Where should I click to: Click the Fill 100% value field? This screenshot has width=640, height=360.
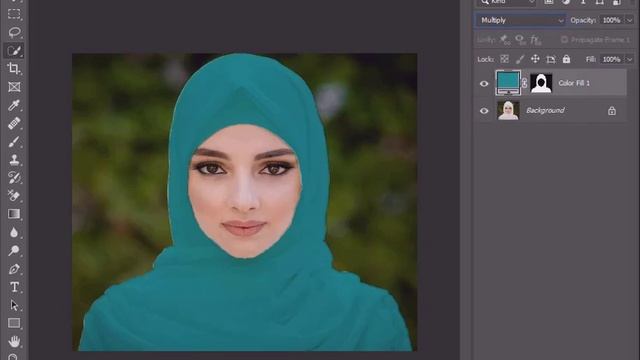[x=611, y=60]
